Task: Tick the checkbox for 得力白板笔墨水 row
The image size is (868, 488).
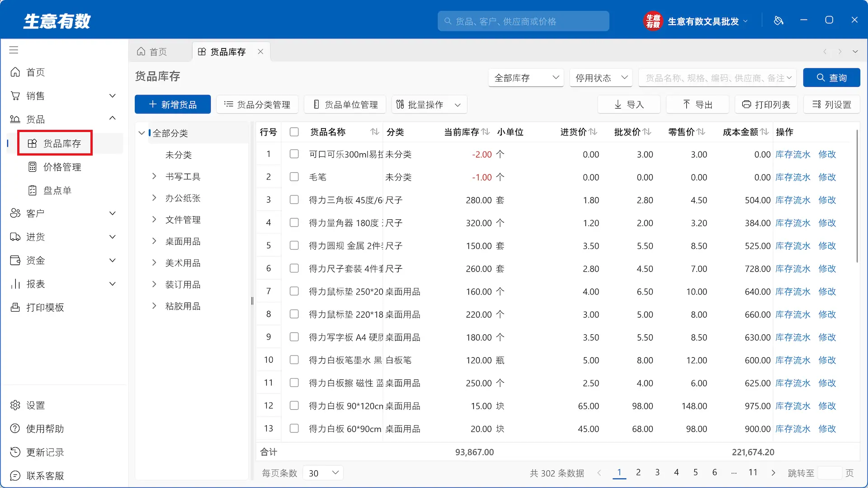Action: click(294, 360)
